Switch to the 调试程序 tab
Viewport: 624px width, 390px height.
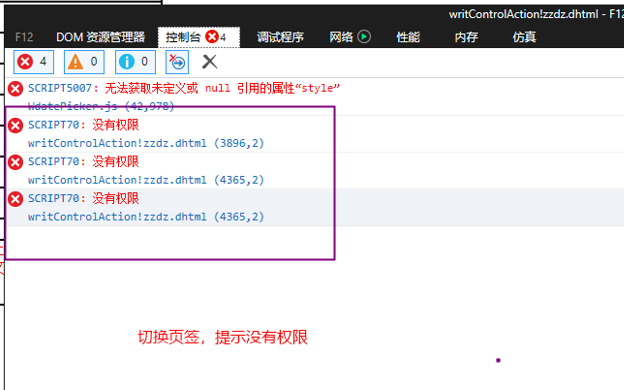pyautogui.click(x=280, y=37)
